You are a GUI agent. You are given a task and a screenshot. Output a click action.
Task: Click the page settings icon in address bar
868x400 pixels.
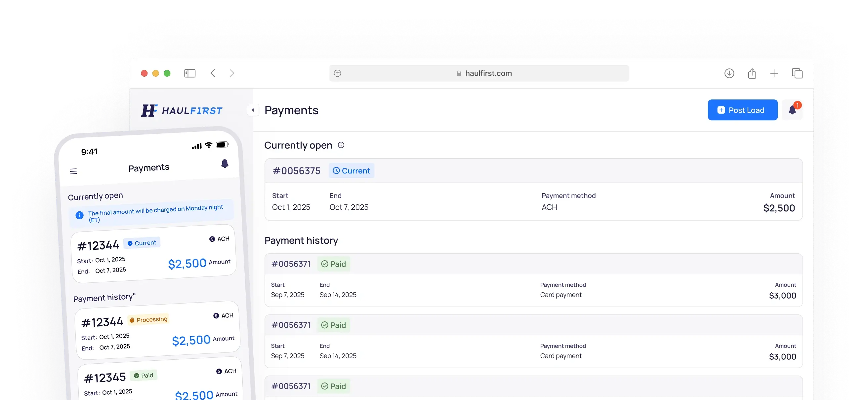pyautogui.click(x=337, y=73)
